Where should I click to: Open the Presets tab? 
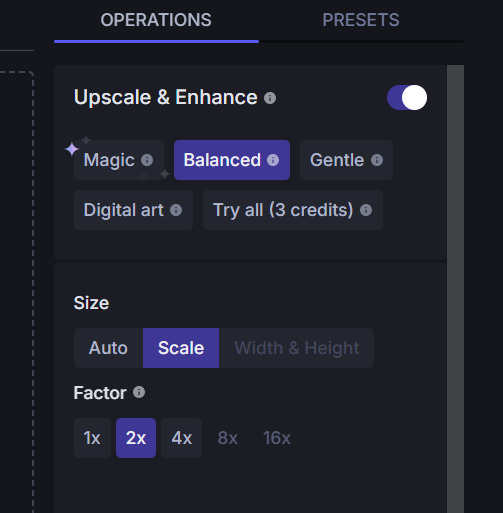point(361,20)
